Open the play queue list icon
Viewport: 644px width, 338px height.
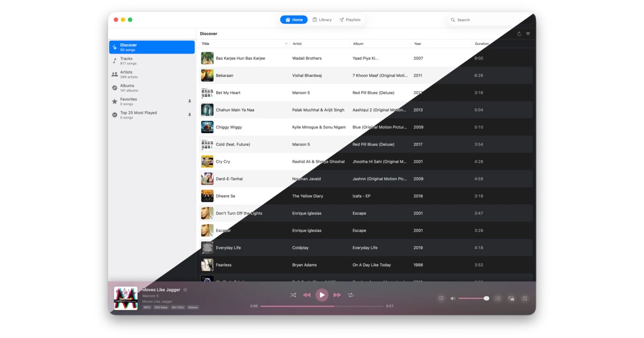coord(498,298)
